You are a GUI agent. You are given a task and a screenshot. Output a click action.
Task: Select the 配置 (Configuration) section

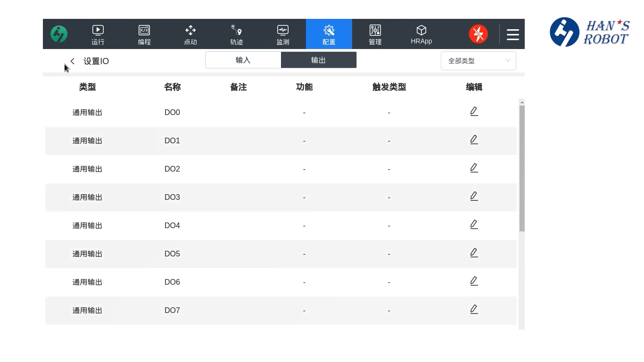coord(329,34)
